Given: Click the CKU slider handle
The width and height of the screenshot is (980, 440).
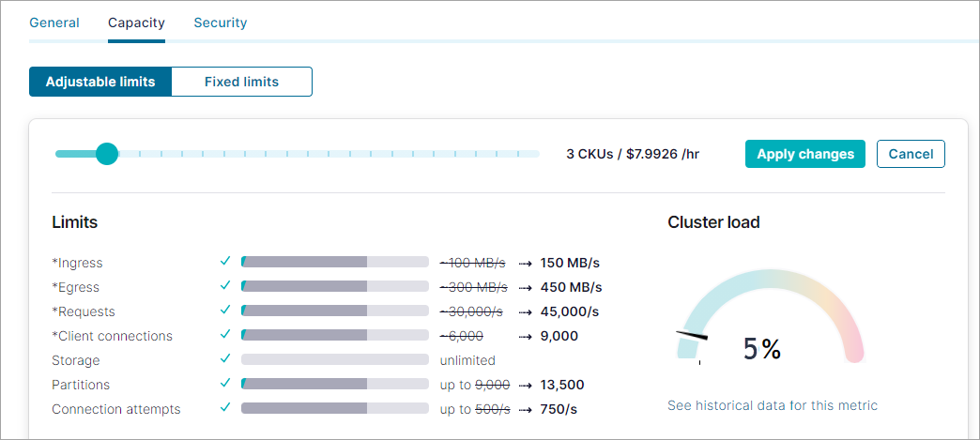Looking at the screenshot, I should (x=107, y=154).
